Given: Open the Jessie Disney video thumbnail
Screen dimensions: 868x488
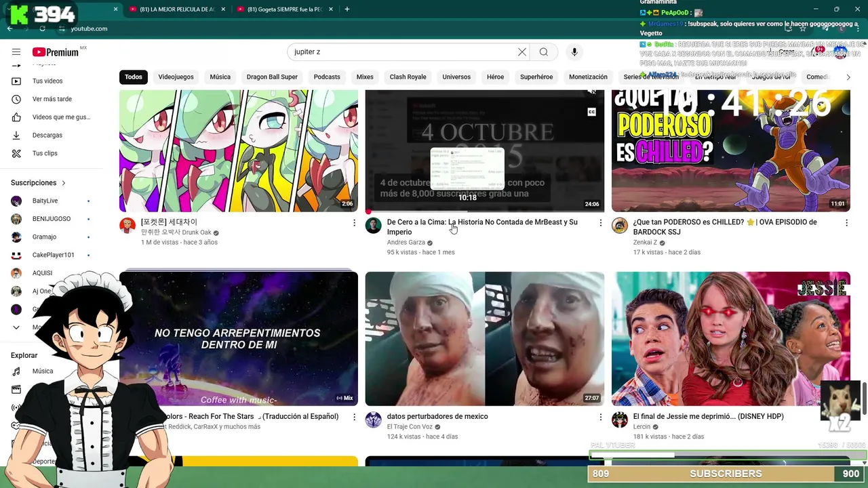Looking at the screenshot, I should 731,339.
